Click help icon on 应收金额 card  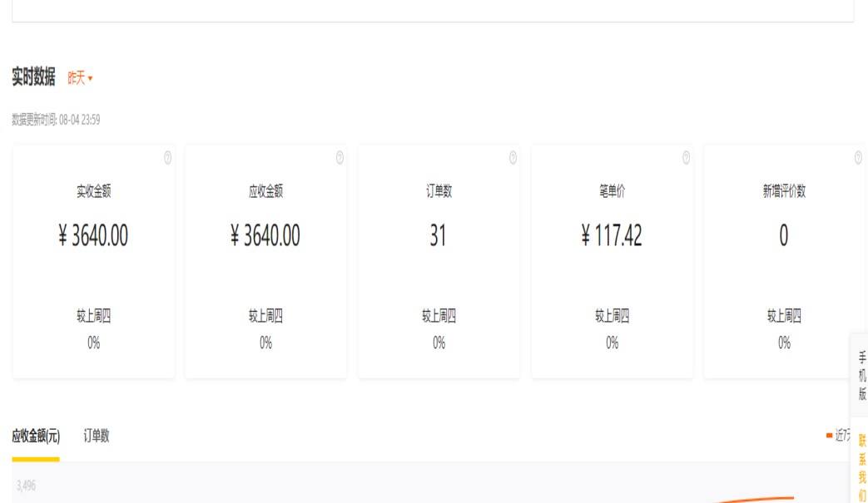[340, 158]
